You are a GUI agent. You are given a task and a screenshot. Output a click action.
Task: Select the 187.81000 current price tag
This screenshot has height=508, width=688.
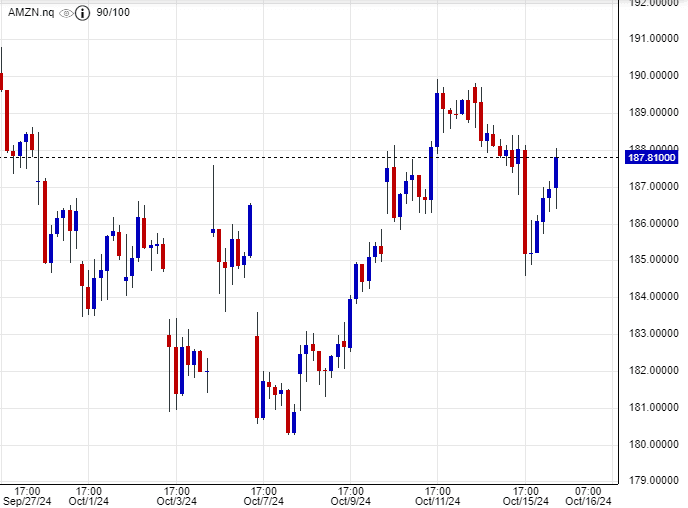click(x=652, y=157)
